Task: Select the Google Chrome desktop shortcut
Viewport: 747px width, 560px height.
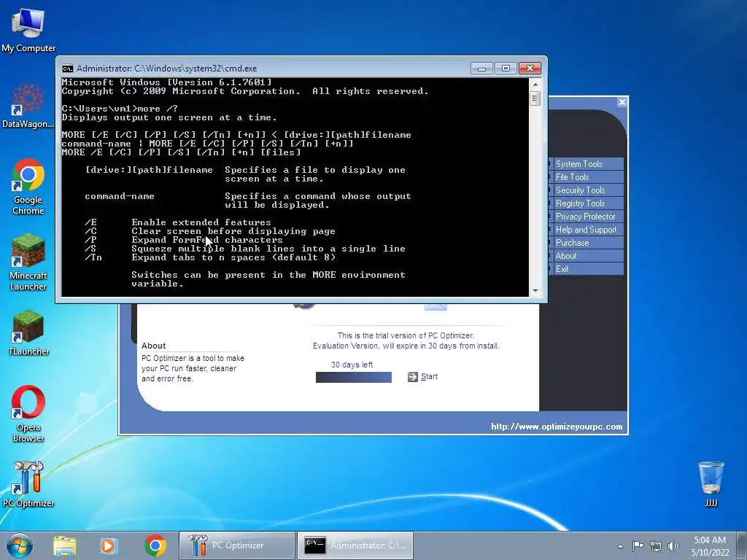Action: 28,187
